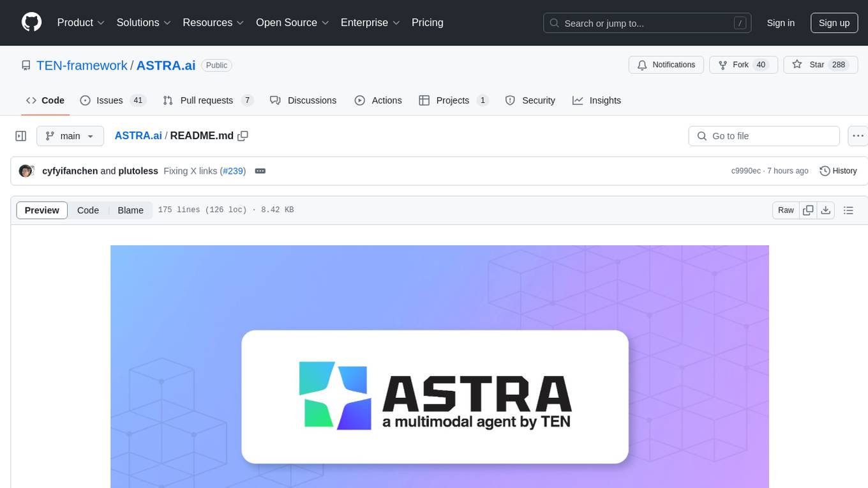868x488 pixels.
Task: Switch to the Code tab
Action: click(x=45, y=100)
